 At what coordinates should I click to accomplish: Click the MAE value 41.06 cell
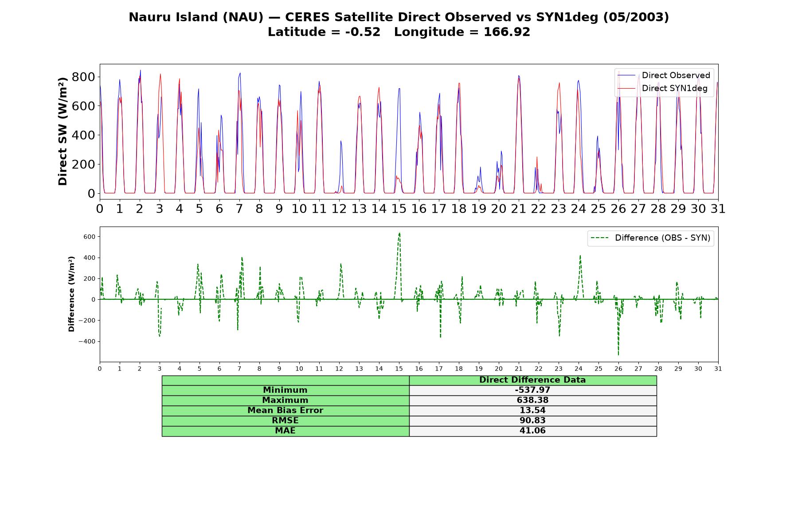[532, 431]
